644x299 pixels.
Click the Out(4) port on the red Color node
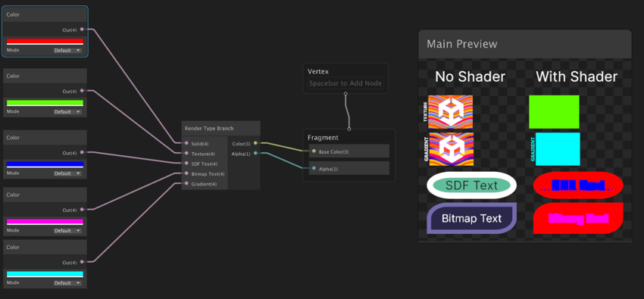pyautogui.click(x=82, y=29)
